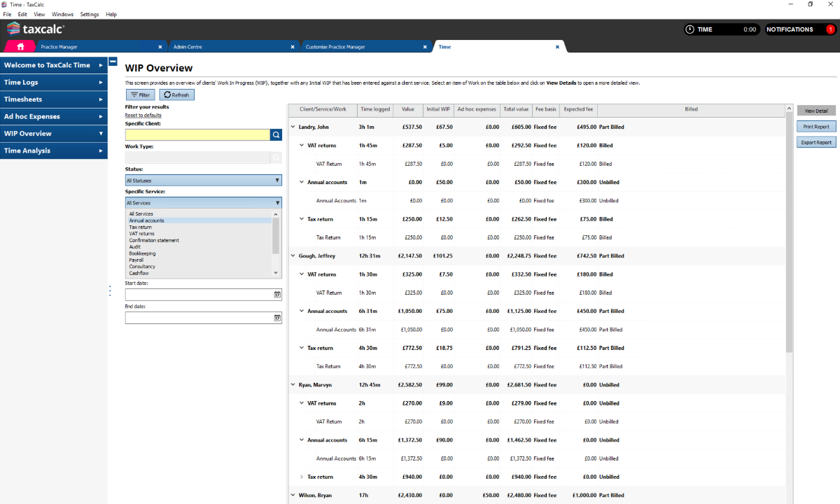Click Reset to defaults link

point(143,115)
